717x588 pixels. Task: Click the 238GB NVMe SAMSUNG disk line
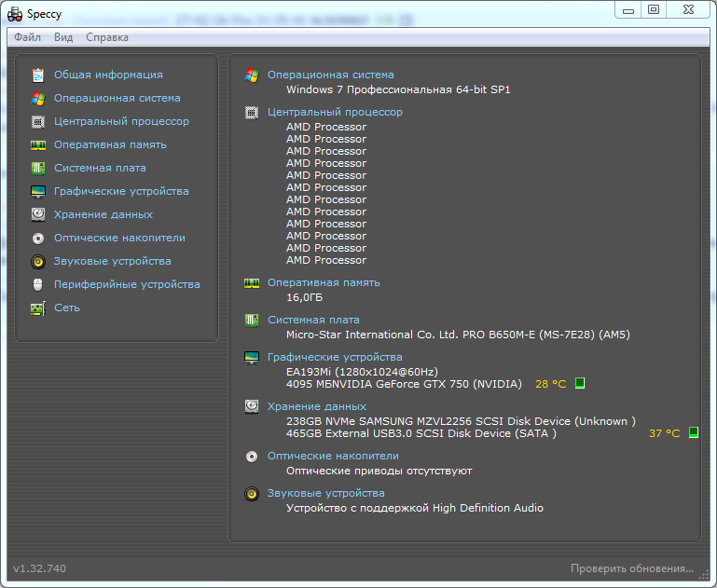(461, 421)
